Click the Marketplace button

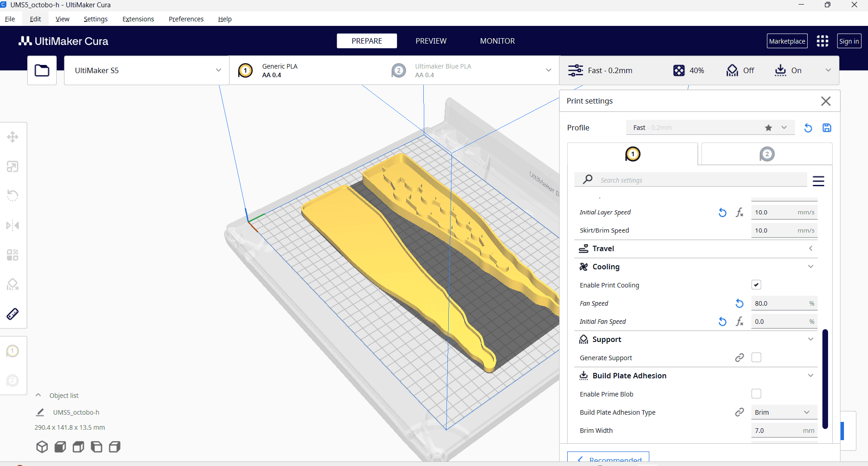[787, 41]
